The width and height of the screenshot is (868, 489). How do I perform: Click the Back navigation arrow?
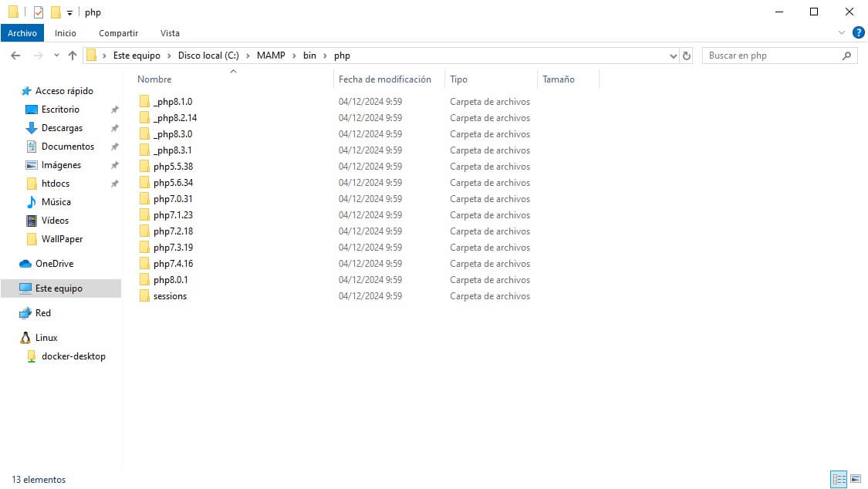(x=15, y=56)
